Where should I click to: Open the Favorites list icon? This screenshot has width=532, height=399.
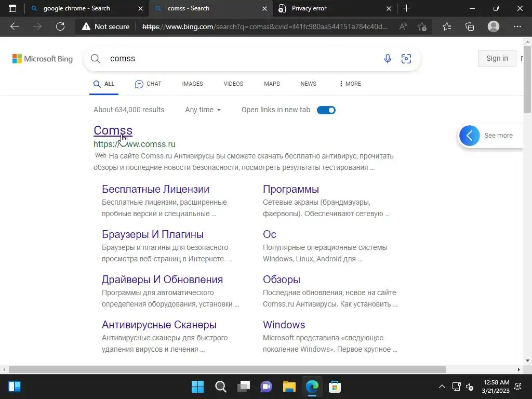pyautogui.click(x=447, y=26)
